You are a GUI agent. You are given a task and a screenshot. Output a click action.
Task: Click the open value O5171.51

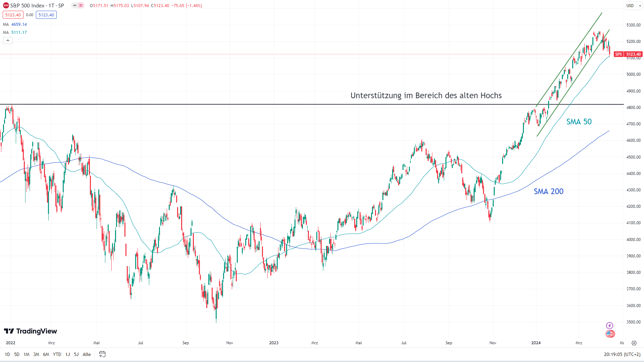click(x=99, y=6)
